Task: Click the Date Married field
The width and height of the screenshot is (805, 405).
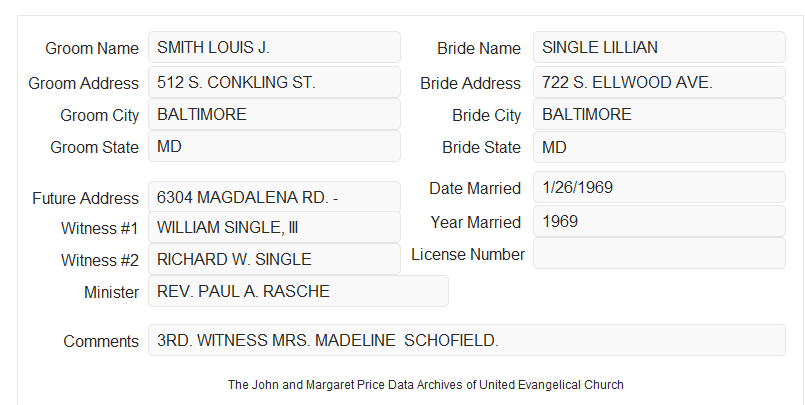Action: click(x=659, y=187)
